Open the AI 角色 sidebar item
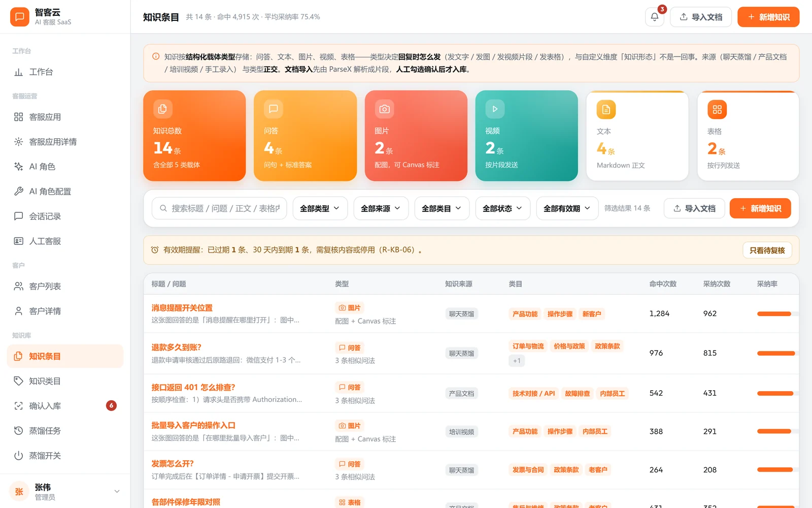Viewport: 812px width, 508px height. pyautogui.click(x=65, y=167)
